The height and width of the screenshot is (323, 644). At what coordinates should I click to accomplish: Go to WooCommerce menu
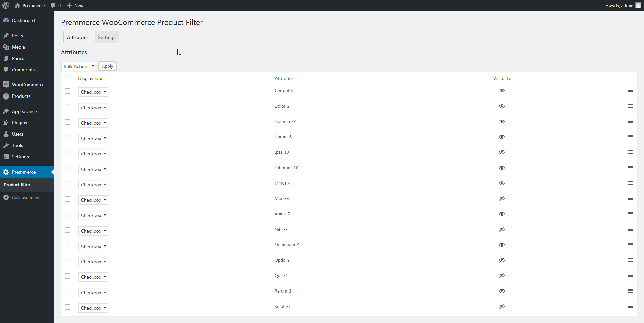27,85
